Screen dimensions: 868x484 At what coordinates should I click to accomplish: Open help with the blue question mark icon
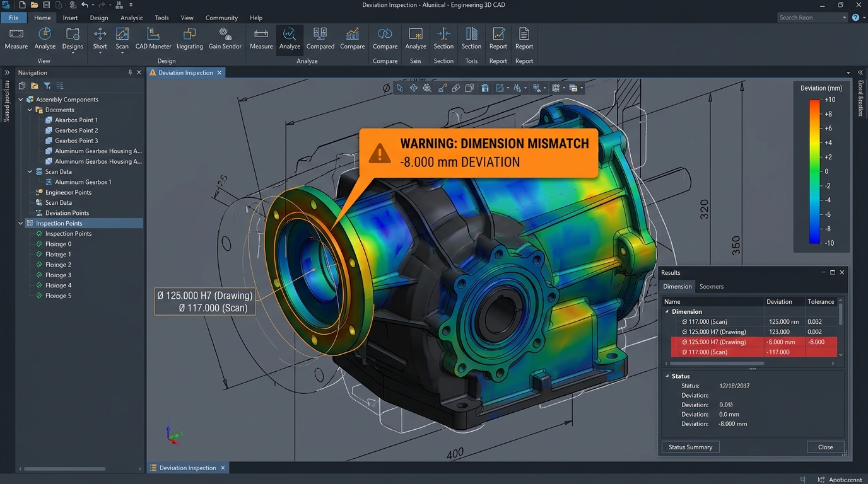856,18
